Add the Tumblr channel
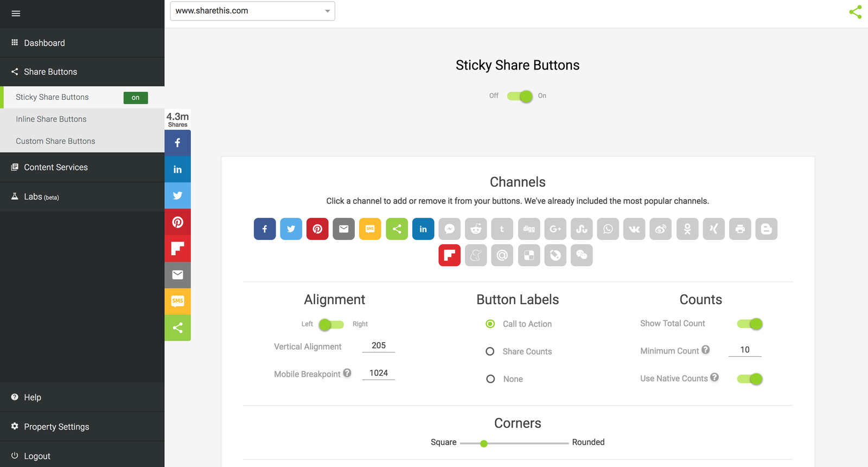Image resolution: width=868 pixels, height=467 pixels. [x=502, y=229]
